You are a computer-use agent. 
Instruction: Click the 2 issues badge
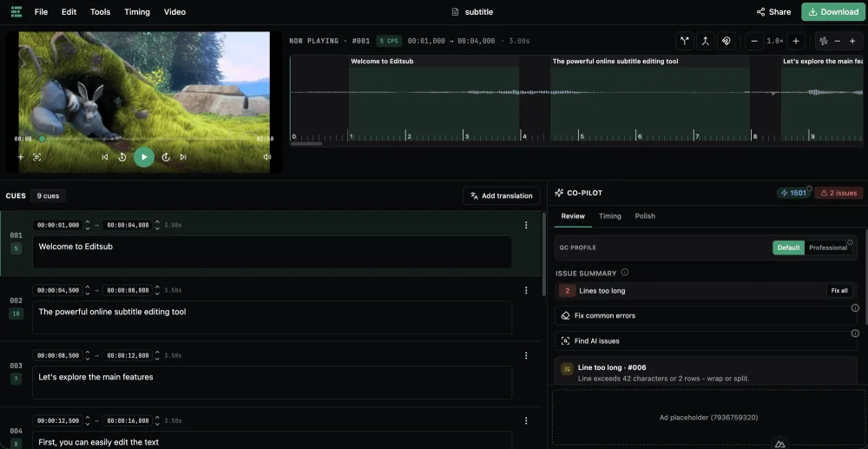click(x=838, y=193)
